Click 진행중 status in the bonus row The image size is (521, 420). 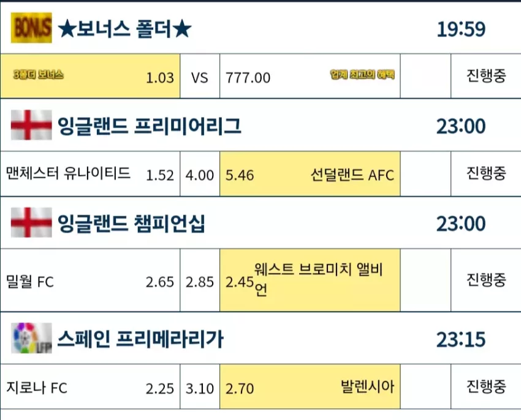(486, 76)
